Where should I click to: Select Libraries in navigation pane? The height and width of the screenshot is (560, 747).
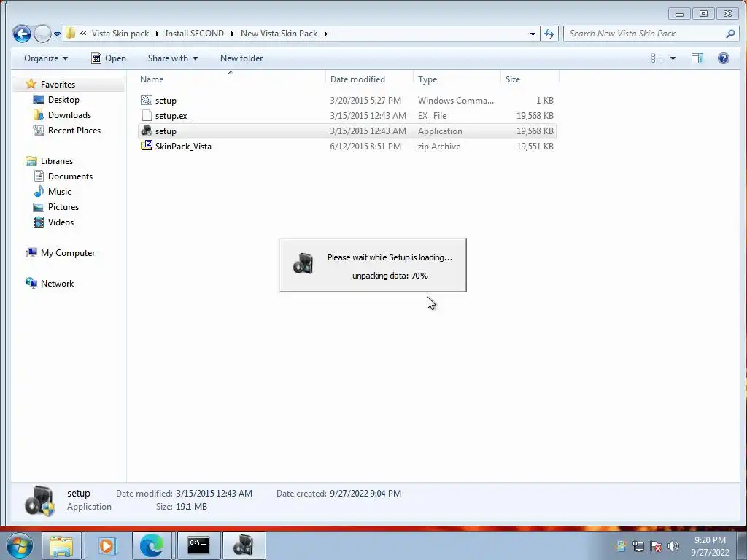pos(56,161)
